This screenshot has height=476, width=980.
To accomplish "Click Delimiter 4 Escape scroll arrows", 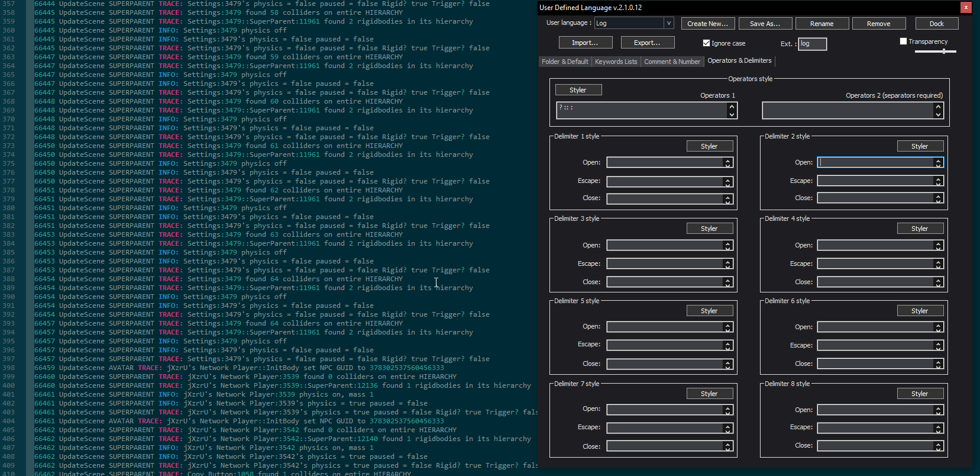I will (939, 264).
